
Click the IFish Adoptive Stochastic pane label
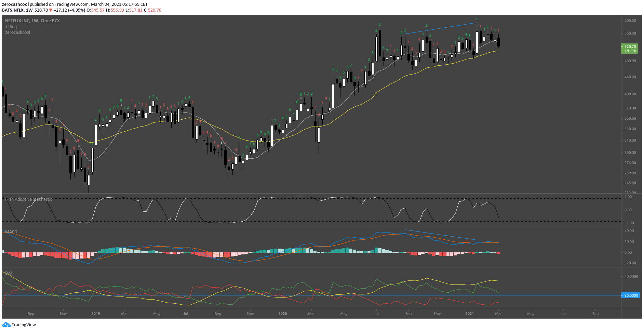(x=29, y=199)
